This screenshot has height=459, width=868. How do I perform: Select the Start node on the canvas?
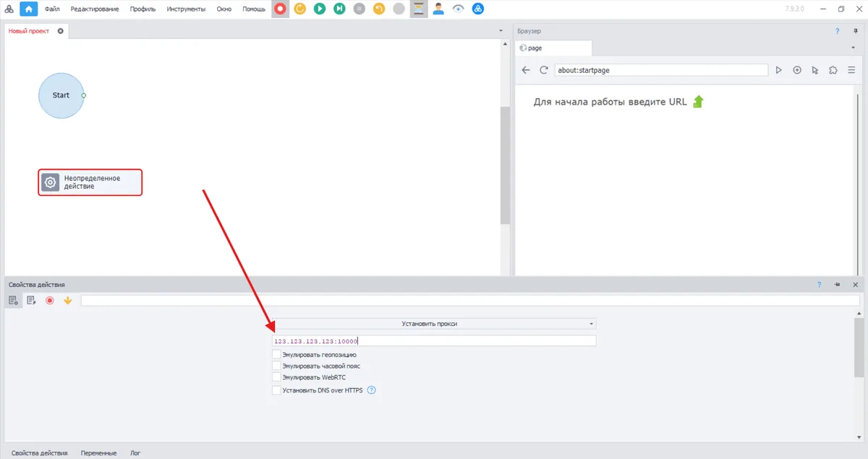click(61, 95)
